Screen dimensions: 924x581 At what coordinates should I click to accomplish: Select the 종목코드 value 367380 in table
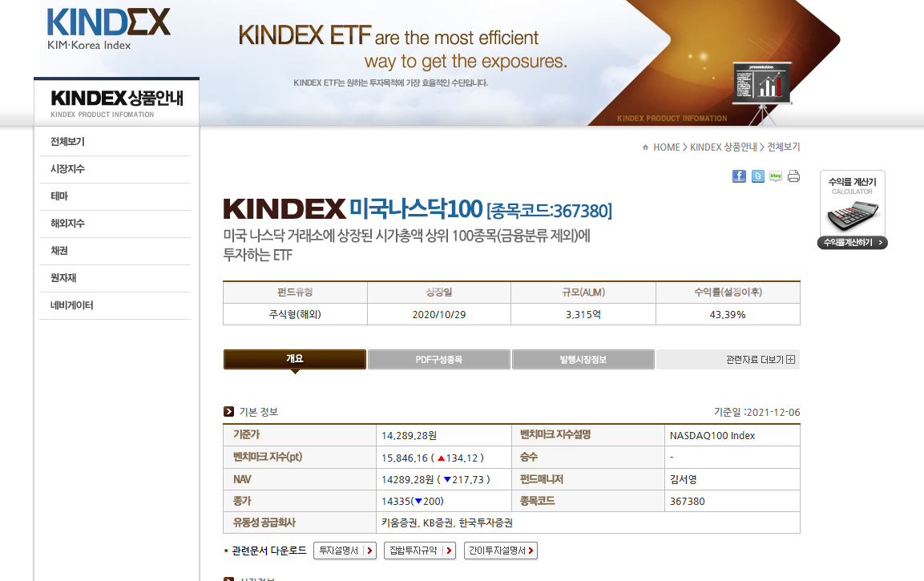687,502
